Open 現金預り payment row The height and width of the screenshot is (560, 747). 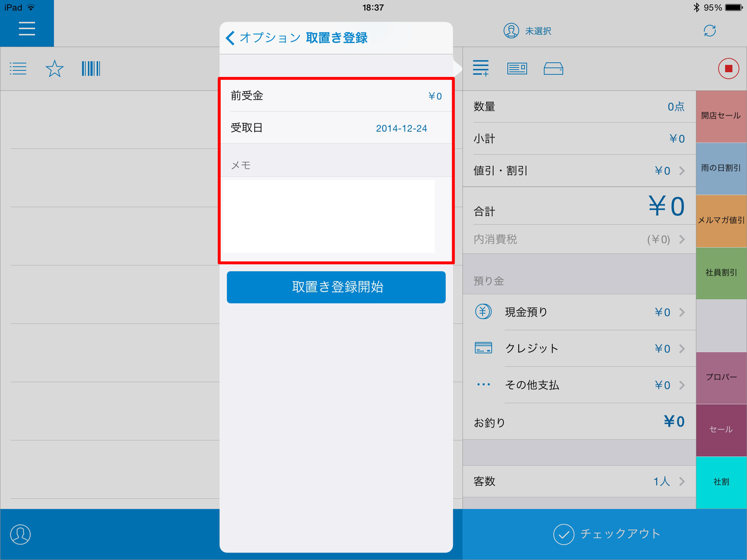tap(580, 312)
